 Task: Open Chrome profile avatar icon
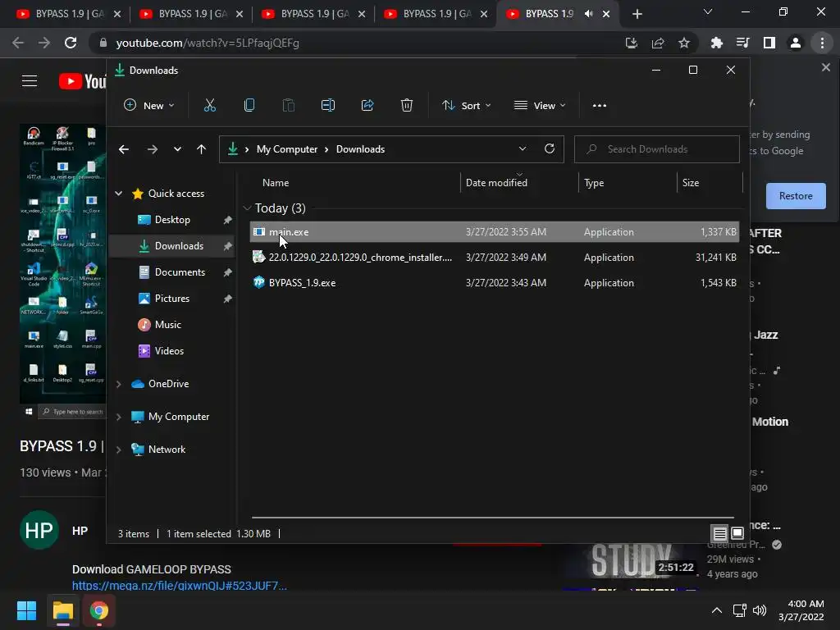click(x=796, y=43)
